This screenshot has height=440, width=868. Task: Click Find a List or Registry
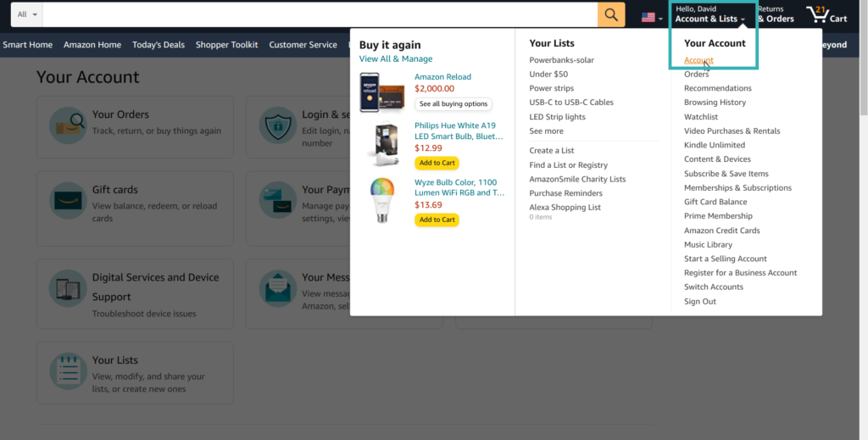point(569,165)
